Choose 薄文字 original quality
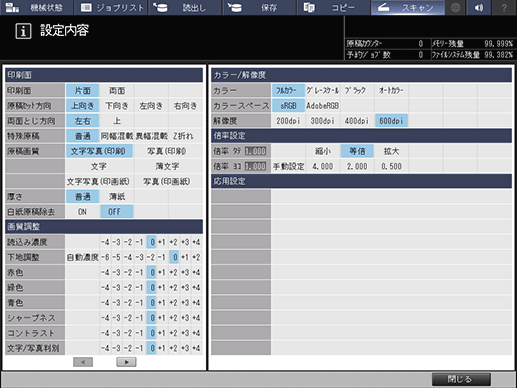This screenshot has width=517, height=388. tap(168, 166)
